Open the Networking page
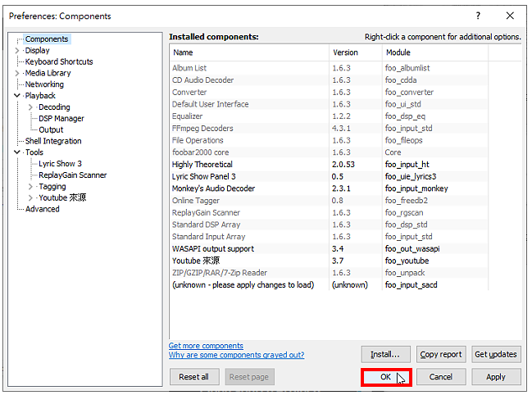Screen dimensions: 532x395 (x=44, y=84)
